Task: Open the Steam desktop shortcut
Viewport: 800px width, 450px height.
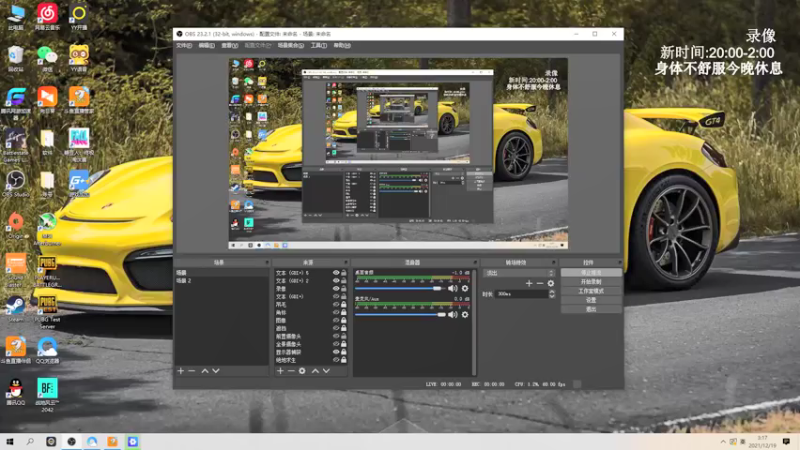Action: click(15, 309)
